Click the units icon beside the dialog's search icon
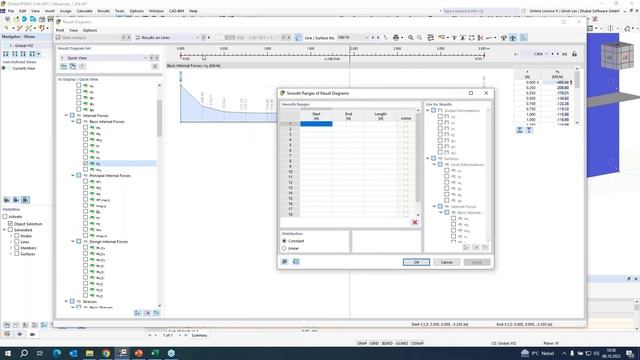This screenshot has height=360, width=640. 296,262
